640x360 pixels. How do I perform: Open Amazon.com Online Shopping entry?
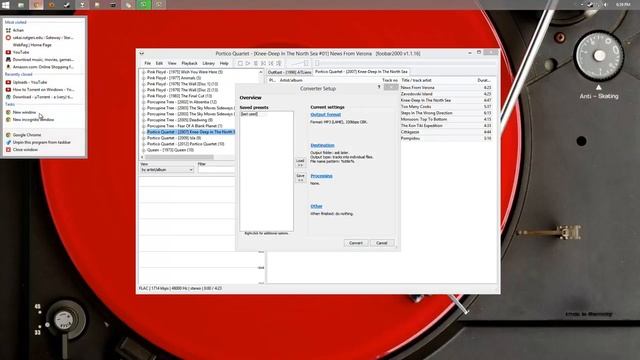click(x=43, y=67)
